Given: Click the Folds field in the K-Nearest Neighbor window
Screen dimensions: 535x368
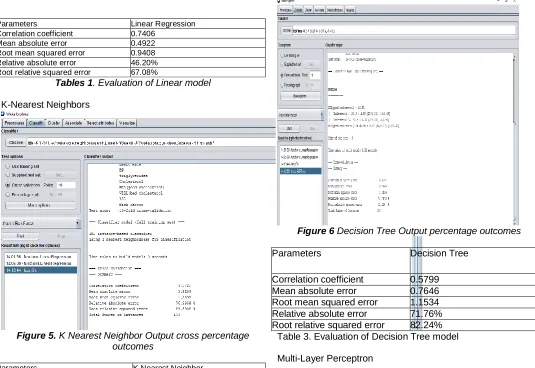Looking at the screenshot, I should (x=66, y=185).
